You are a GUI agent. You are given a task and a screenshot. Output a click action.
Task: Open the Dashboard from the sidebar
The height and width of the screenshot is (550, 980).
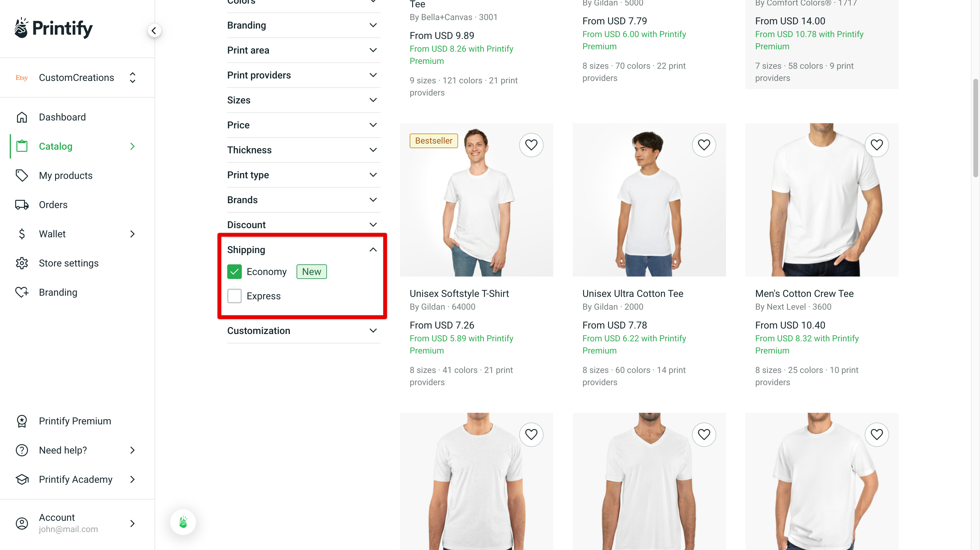point(62,117)
